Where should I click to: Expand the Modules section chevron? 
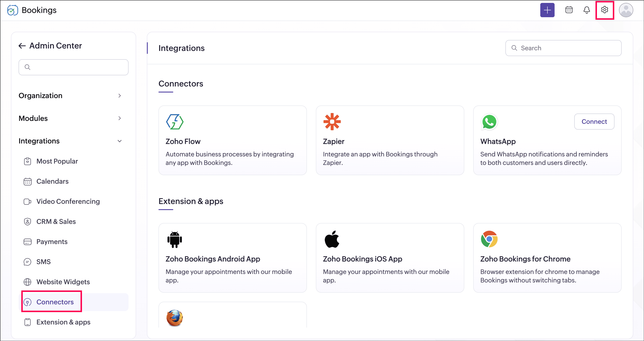coord(120,118)
